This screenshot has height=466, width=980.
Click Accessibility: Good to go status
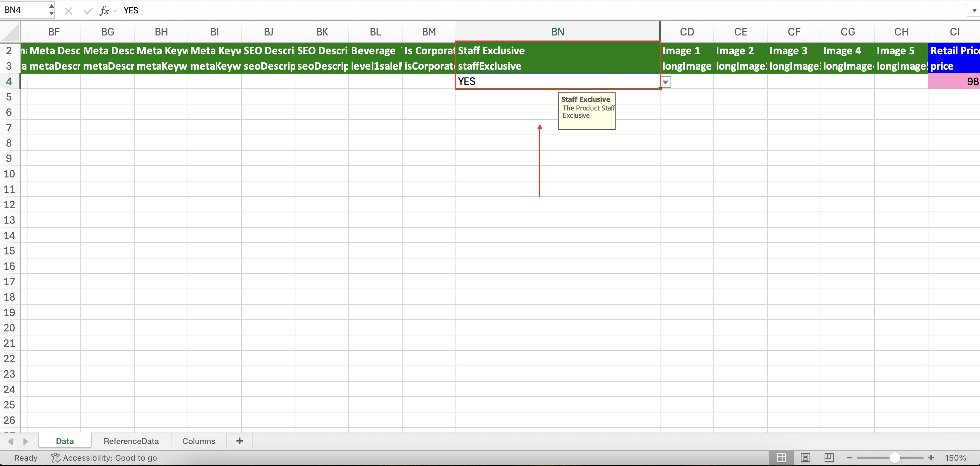click(x=104, y=458)
